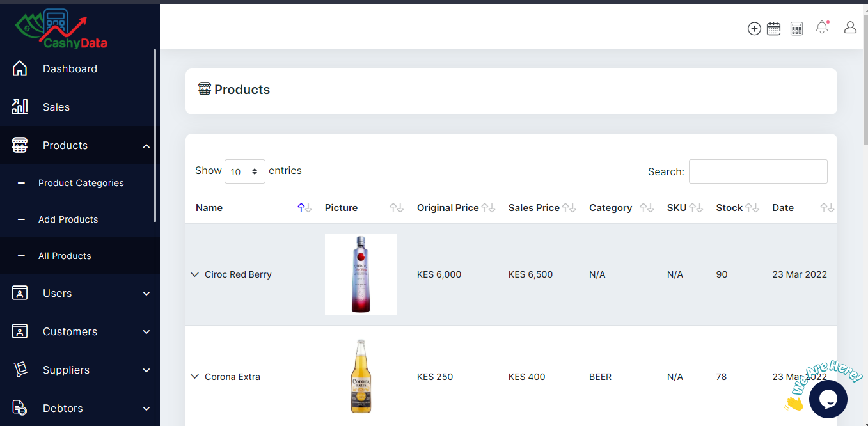The width and height of the screenshot is (868, 426).
Task: Select Product Categories submenu
Action: (81, 183)
